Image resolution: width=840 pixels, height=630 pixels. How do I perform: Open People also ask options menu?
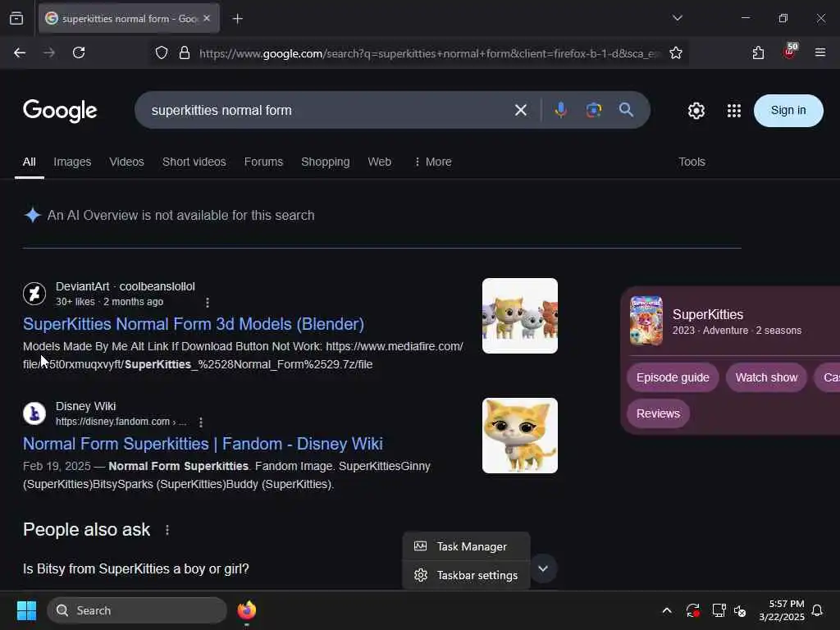click(167, 530)
